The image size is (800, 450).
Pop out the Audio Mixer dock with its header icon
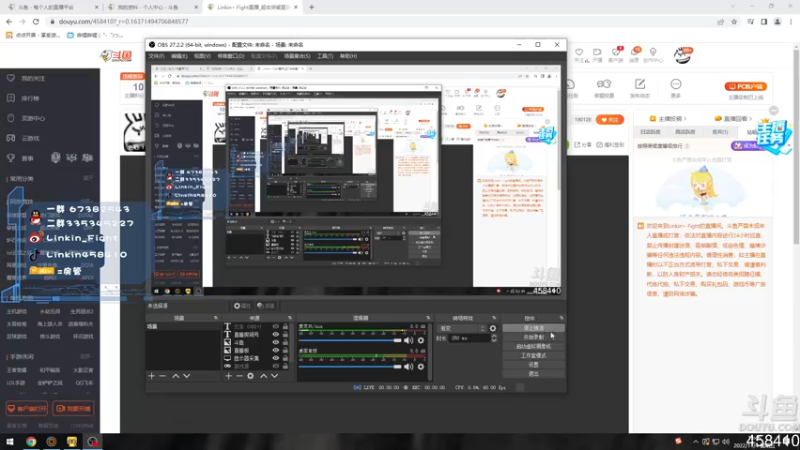point(428,318)
